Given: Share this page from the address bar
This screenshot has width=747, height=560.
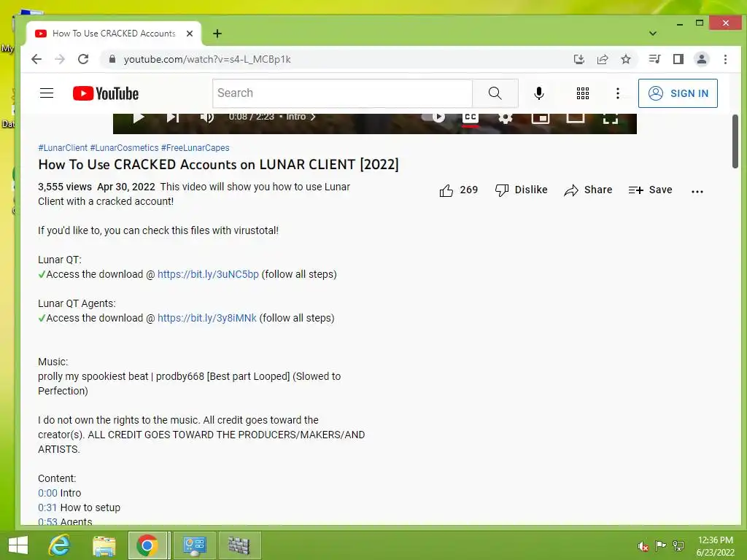Looking at the screenshot, I should tap(603, 59).
